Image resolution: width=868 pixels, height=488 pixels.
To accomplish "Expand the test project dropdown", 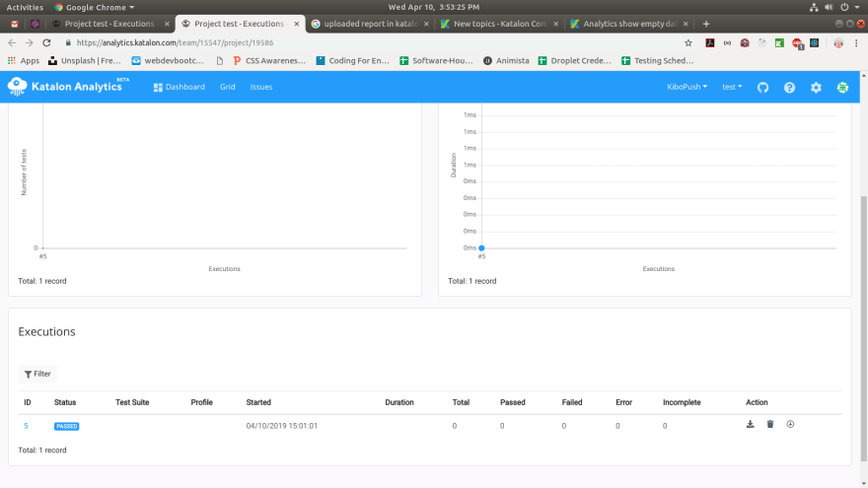I will 732,87.
